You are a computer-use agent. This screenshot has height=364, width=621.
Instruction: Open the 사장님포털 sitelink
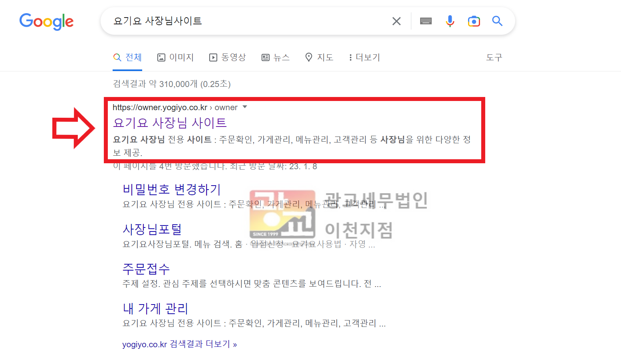point(152,229)
